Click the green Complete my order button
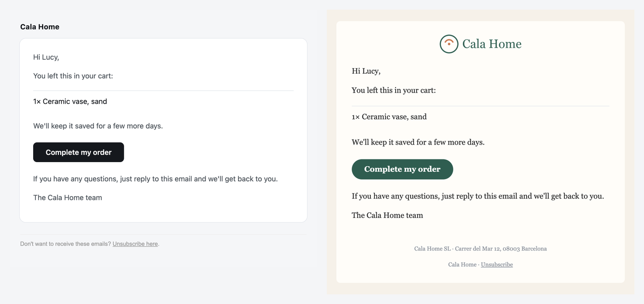This screenshot has width=644, height=304. point(402,169)
